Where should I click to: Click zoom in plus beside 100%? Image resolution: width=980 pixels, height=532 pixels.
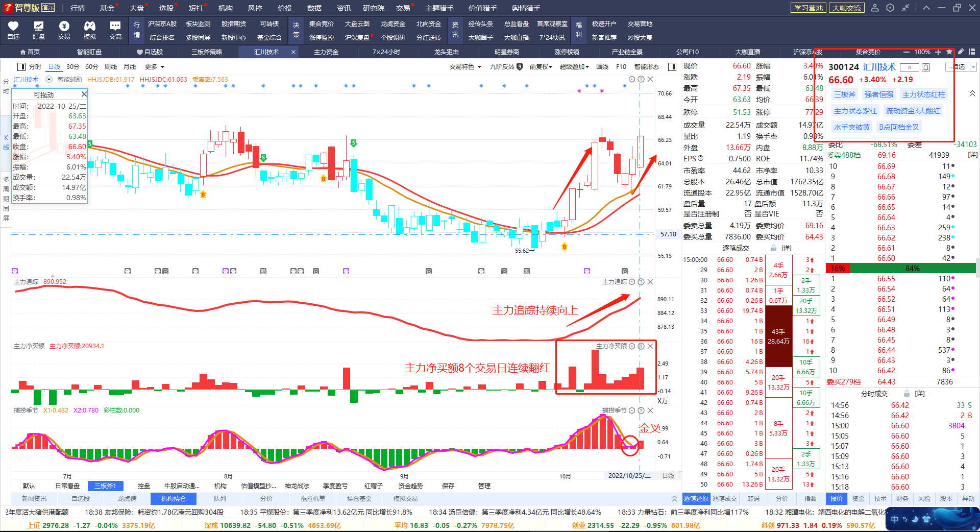(938, 52)
